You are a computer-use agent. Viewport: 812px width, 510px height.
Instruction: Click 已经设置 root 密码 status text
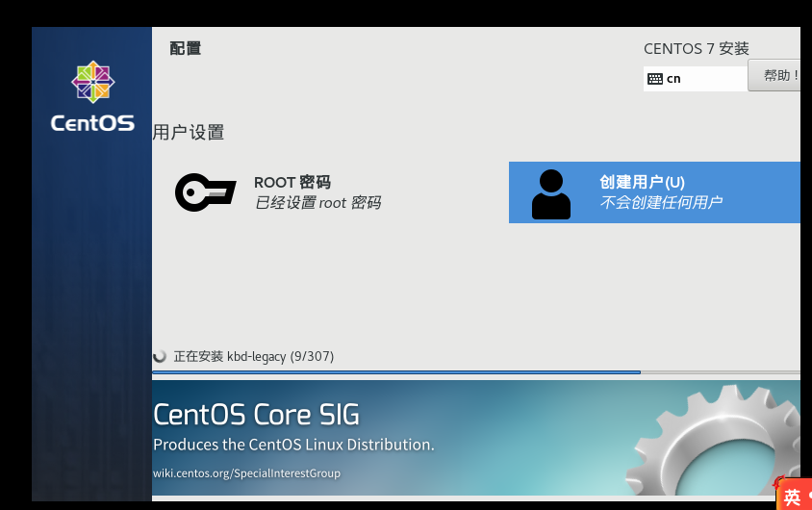coord(317,202)
